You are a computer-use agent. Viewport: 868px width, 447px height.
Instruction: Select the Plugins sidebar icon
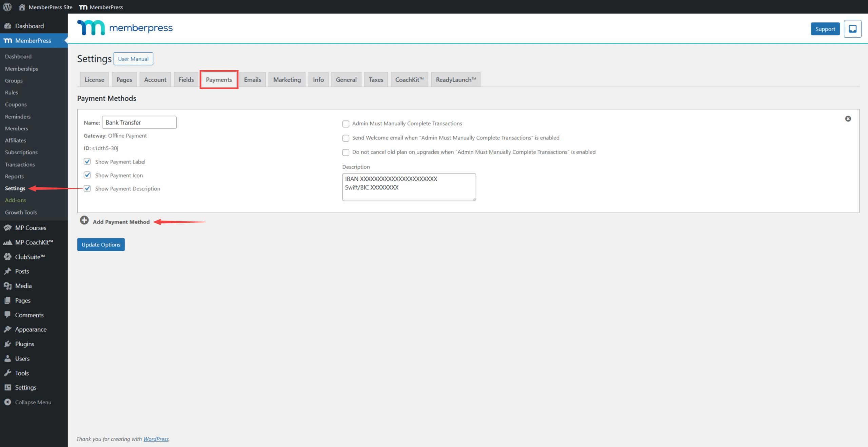[x=7, y=343]
